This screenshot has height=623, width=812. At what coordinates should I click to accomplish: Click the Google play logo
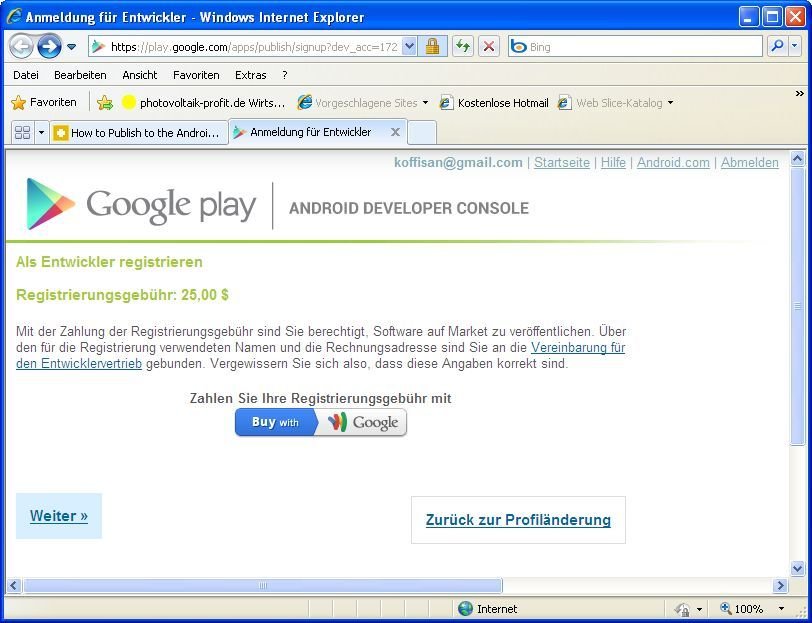click(141, 205)
